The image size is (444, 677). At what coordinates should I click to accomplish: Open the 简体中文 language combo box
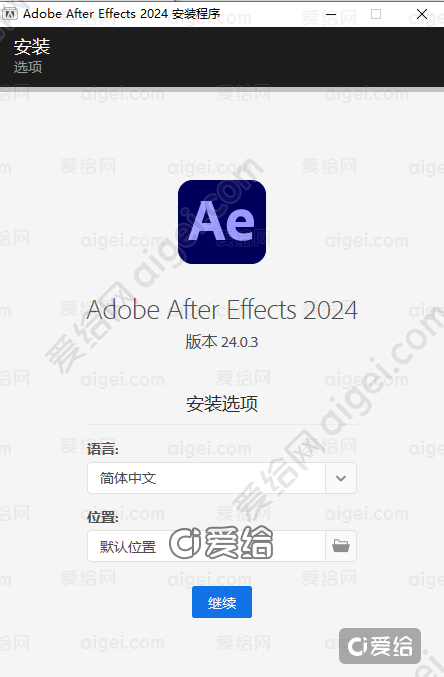(x=222, y=478)
